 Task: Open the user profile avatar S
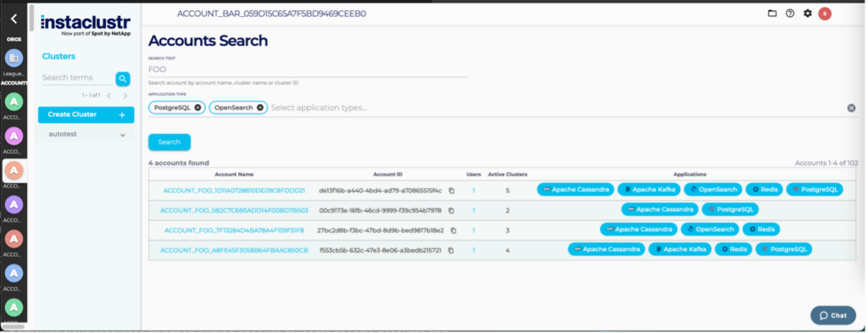click(x=825, y=14)
